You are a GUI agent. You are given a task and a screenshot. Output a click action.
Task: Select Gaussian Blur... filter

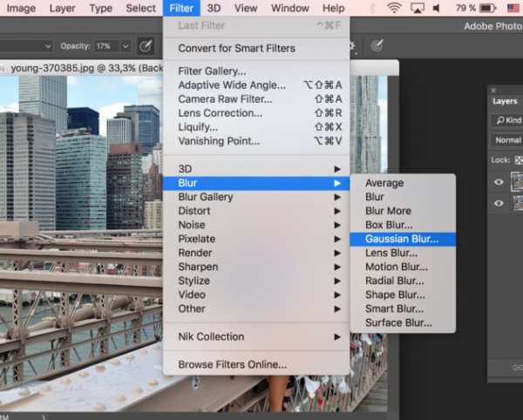coord(403,239)
